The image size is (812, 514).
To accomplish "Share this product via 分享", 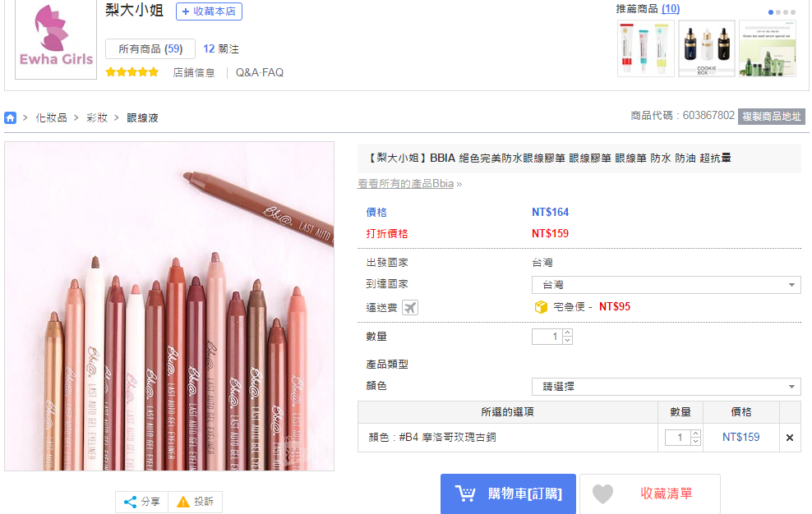I will tap(142, 502).
